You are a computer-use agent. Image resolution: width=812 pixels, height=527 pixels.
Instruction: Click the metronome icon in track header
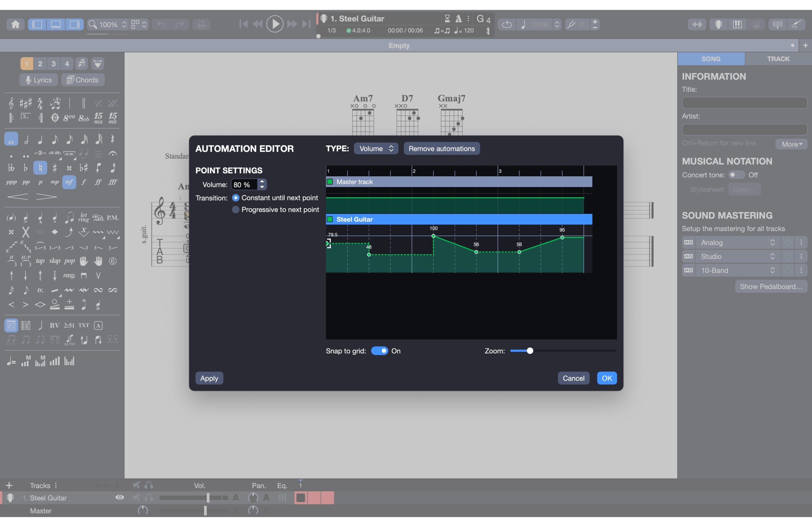pyautogui.click(x=459, y=18)
